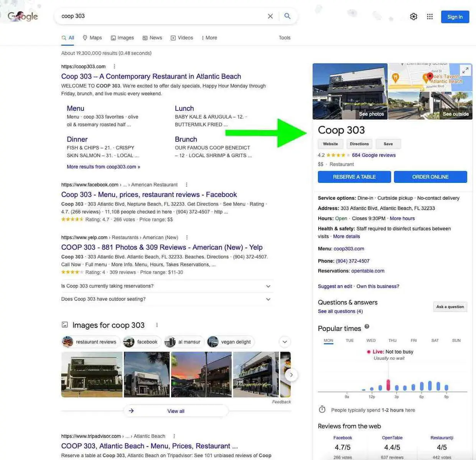Expand 'Is Coop 303 currently taking reservations?'
476x460 pixels.
tap(268, 286)
